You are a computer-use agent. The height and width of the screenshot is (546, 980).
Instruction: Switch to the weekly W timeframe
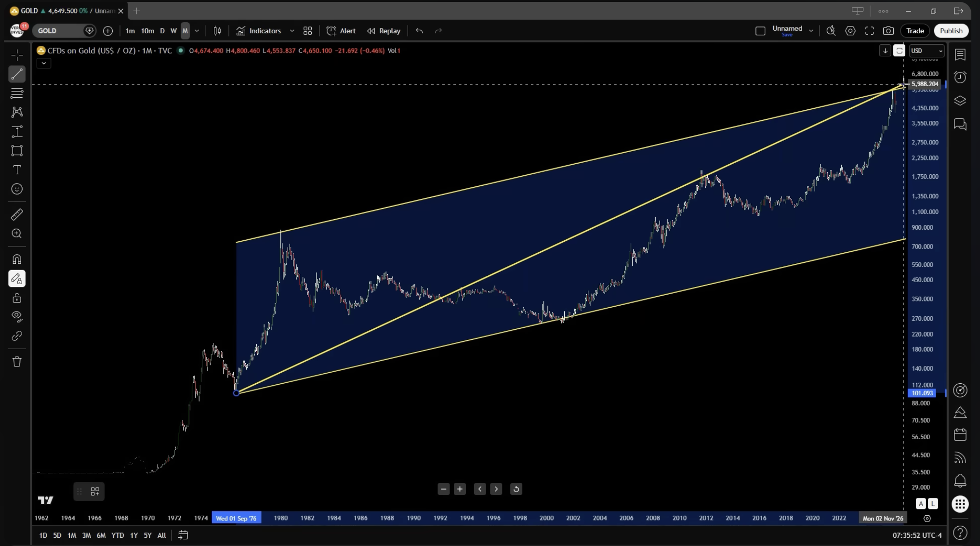(173, 31)
